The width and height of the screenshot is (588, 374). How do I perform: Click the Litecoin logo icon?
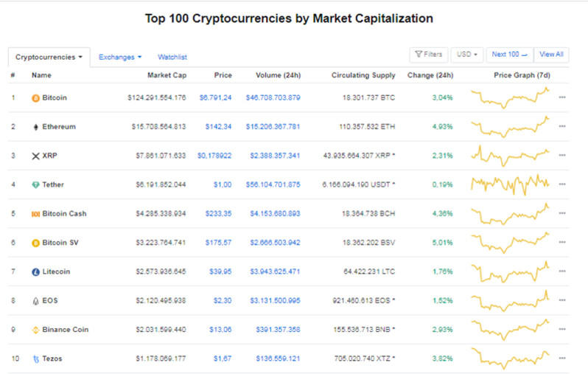coord(35,272)
